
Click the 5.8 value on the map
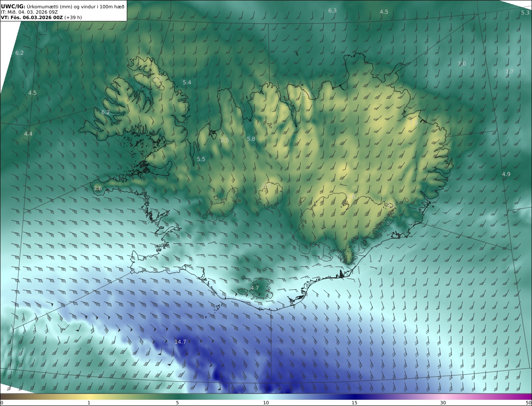pyautogui.click(x=251, y=139)
